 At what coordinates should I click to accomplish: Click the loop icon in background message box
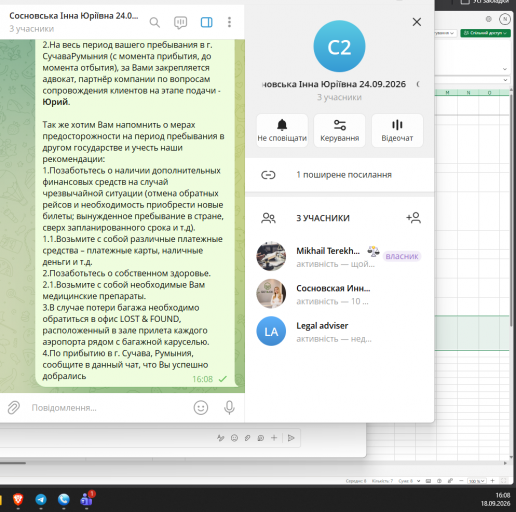(261, 438)
